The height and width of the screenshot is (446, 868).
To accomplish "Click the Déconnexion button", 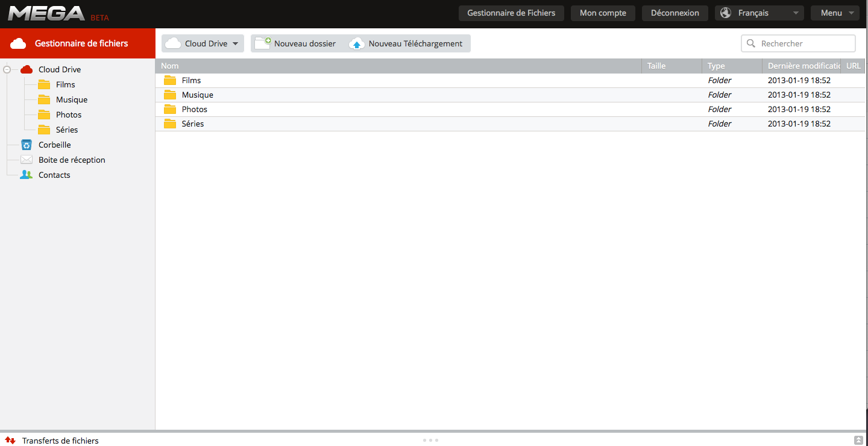I will click(x=675, y=13).
